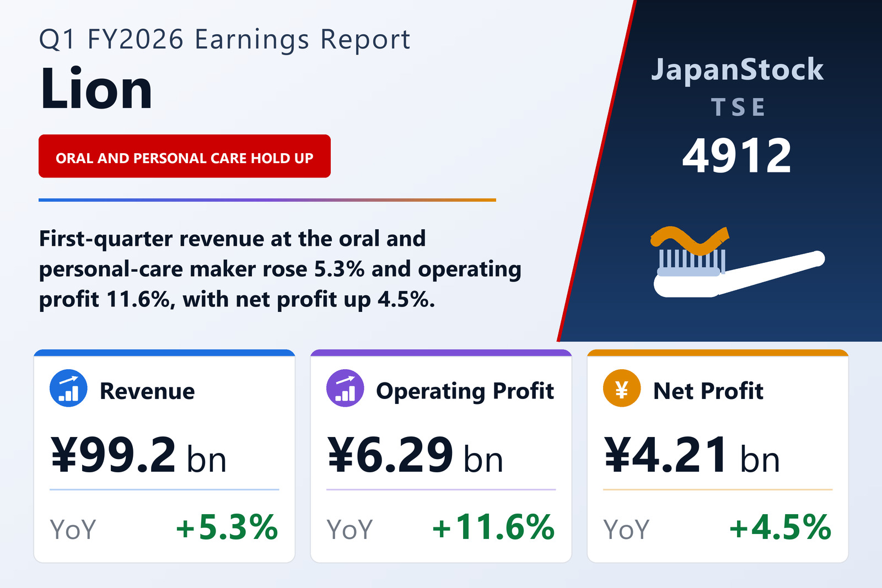Click the 'Revenue' card label
The image size is (882, 588).
click(x=147, y=391)
